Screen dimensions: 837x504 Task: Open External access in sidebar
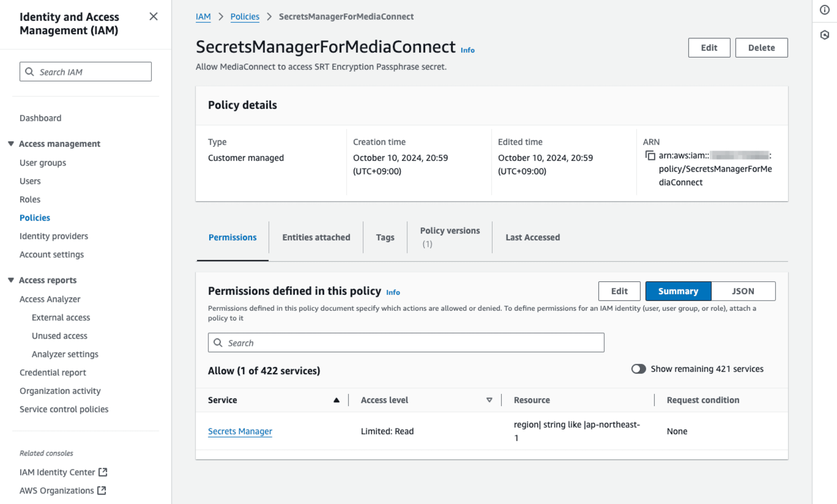coord(61,317)
